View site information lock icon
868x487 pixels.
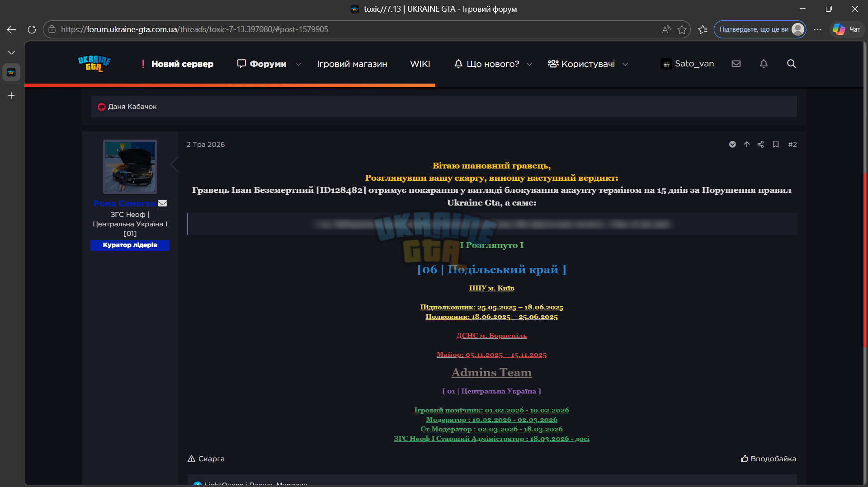pos(52,29)
